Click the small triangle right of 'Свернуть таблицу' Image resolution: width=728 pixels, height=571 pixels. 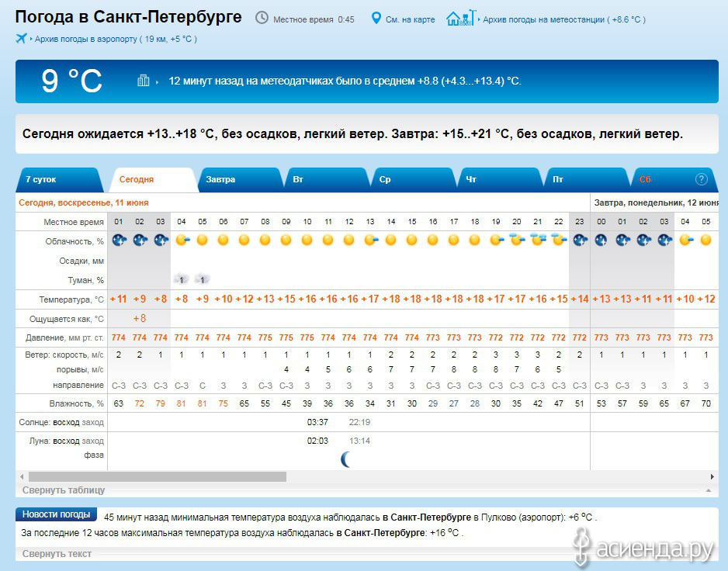(707, 491)
